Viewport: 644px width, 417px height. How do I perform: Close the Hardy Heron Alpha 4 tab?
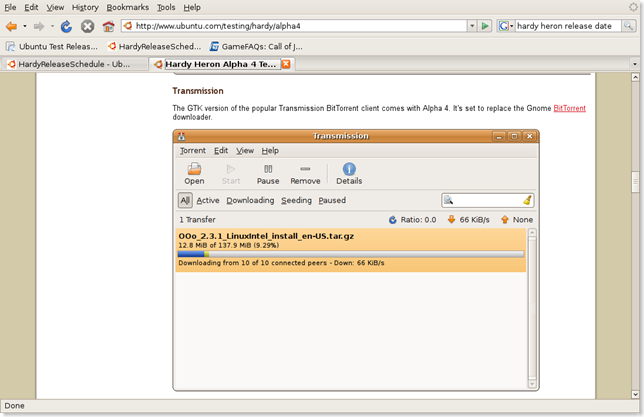[x=286, y=64]
